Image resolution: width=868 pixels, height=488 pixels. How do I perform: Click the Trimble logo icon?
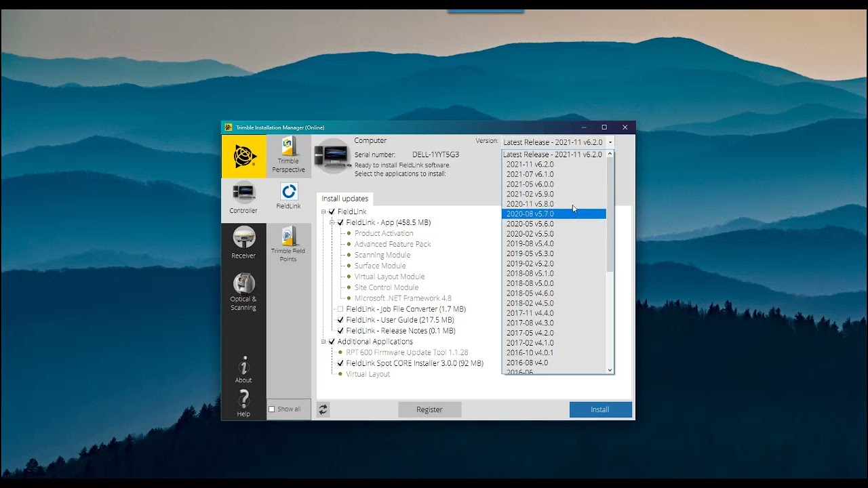pos(244,156)
